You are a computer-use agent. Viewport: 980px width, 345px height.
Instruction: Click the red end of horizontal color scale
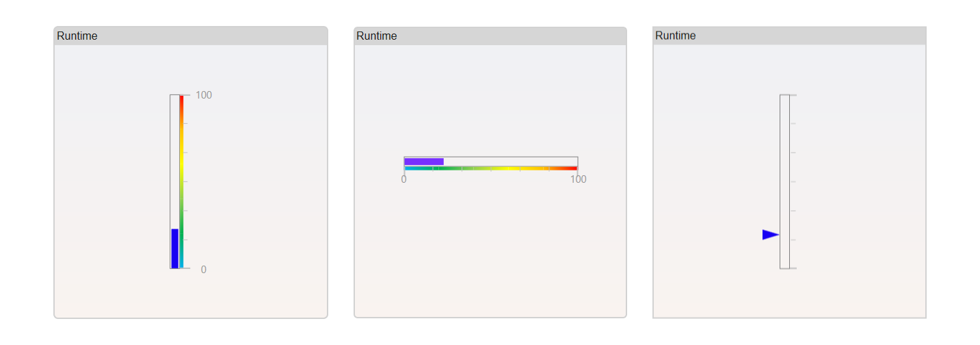(x=571, y=168)
